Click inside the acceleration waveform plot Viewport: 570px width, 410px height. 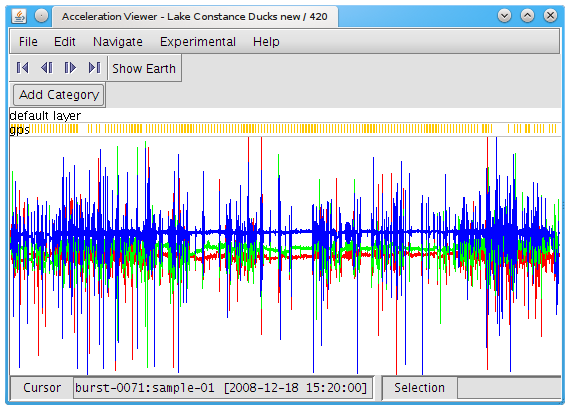coord(285,256)
